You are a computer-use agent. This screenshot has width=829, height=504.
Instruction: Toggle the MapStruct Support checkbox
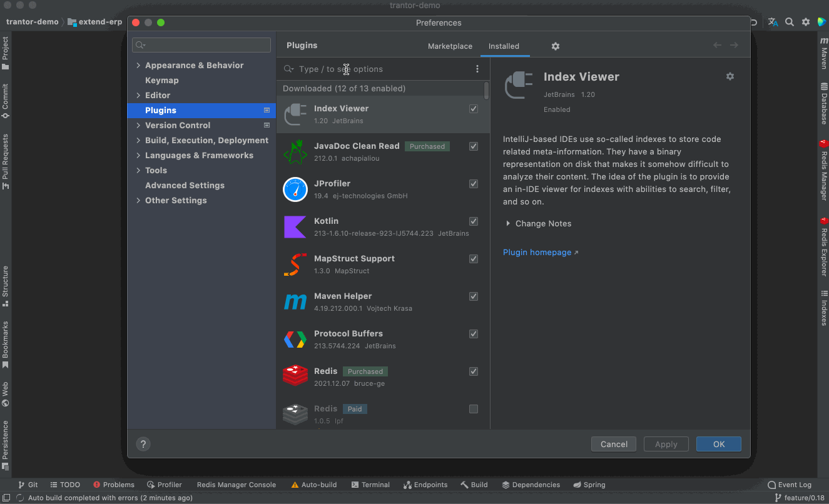[x=474, y=259]
